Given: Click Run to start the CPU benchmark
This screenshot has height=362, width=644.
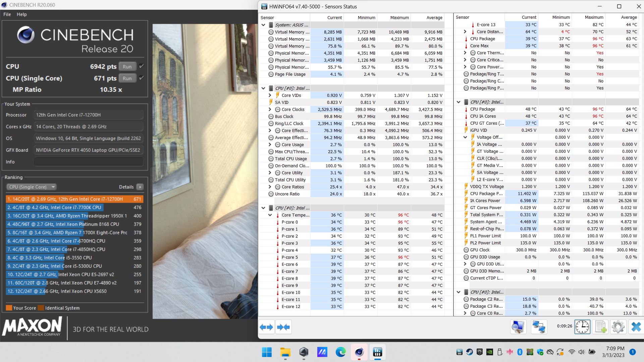Looking at the screenshot, I should (127, 66).
